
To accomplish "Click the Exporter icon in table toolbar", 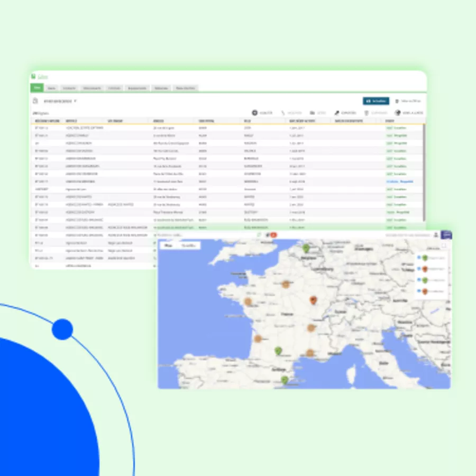I will point(336,113).
